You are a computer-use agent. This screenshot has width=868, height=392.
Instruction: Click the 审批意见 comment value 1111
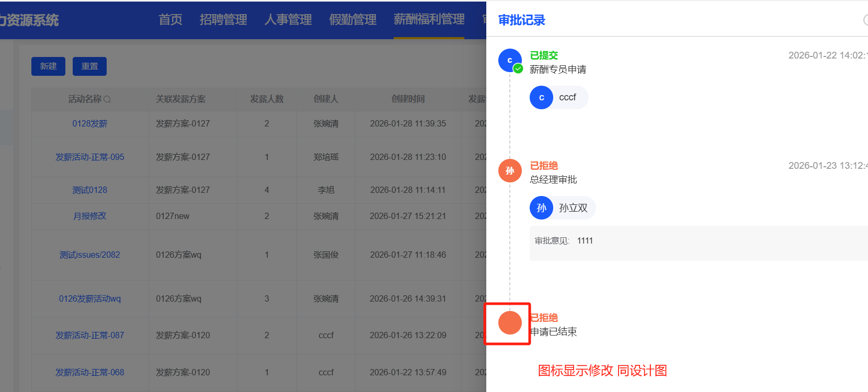(x=585, y=241)
